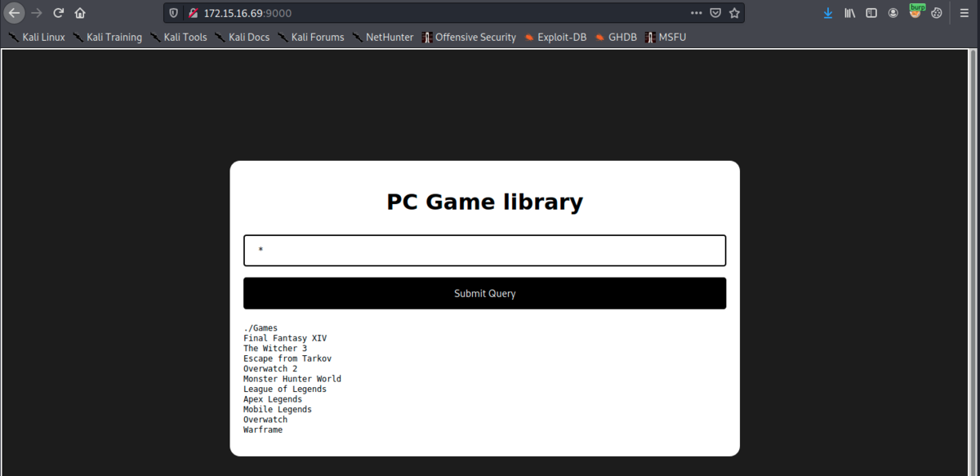Select Overwatch 2 result line
This screenshot has width=980, height=476.
pyautogui.click(x=270, y=369)
